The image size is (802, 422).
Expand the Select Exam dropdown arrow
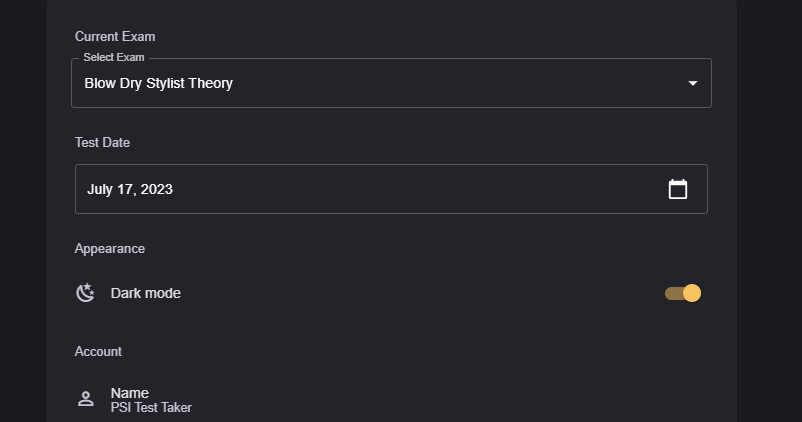click(693, 83)
